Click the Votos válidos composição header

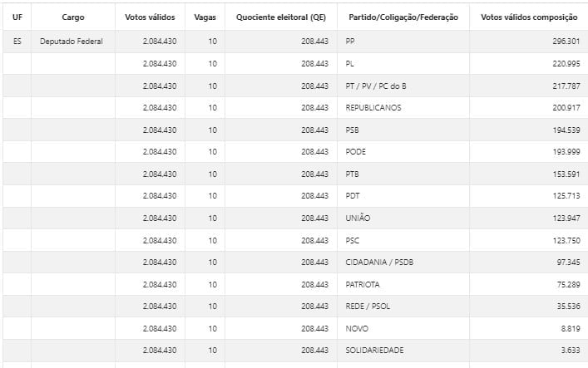click(x=527, y=17)
